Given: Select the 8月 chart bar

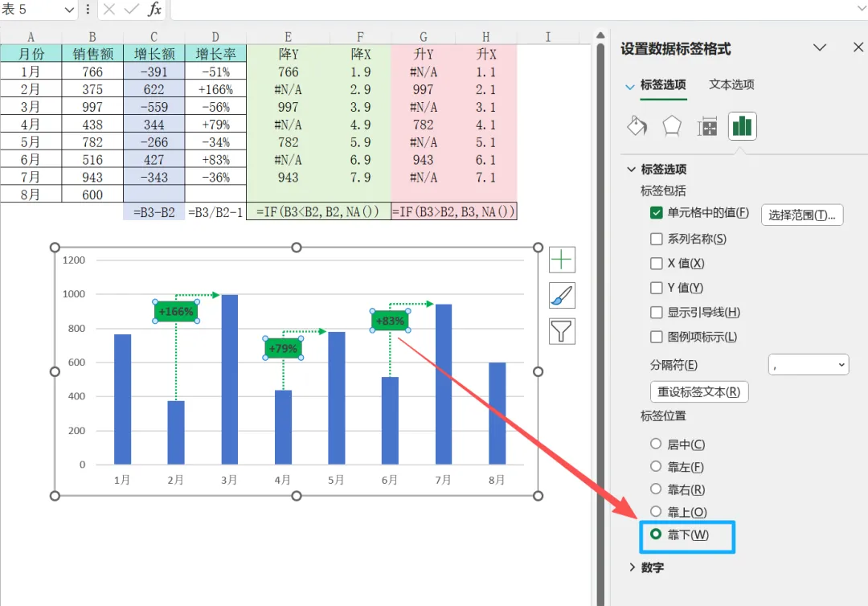Looking at the screenshot, I should [x=497, y=413].
